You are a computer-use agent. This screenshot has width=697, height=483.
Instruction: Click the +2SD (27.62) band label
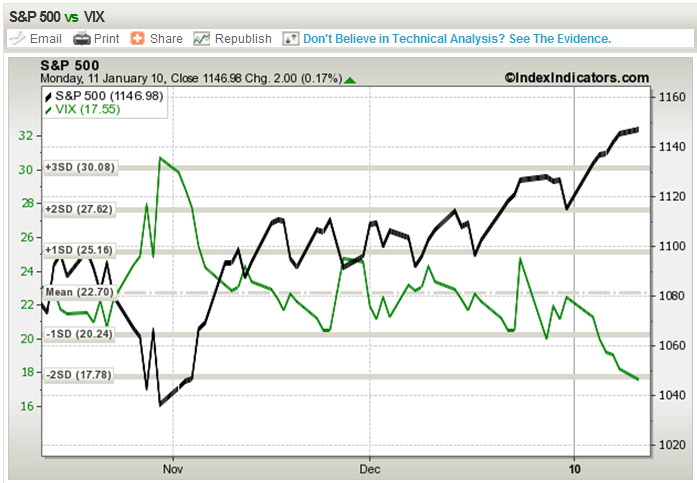80,209
